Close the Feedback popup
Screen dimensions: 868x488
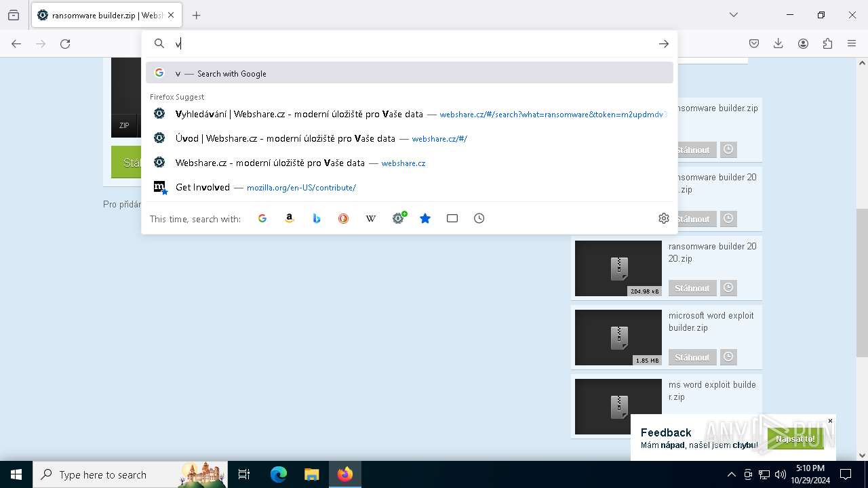click(x=830, y=421)
